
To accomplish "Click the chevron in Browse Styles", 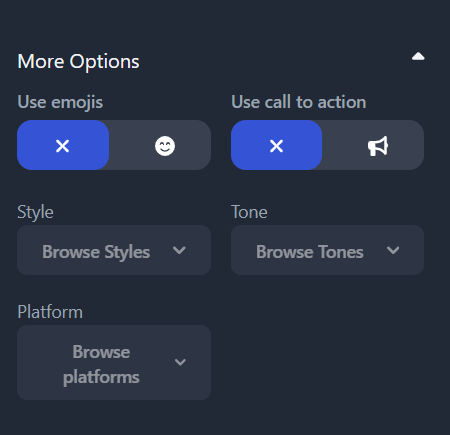I will pos(179,250).
